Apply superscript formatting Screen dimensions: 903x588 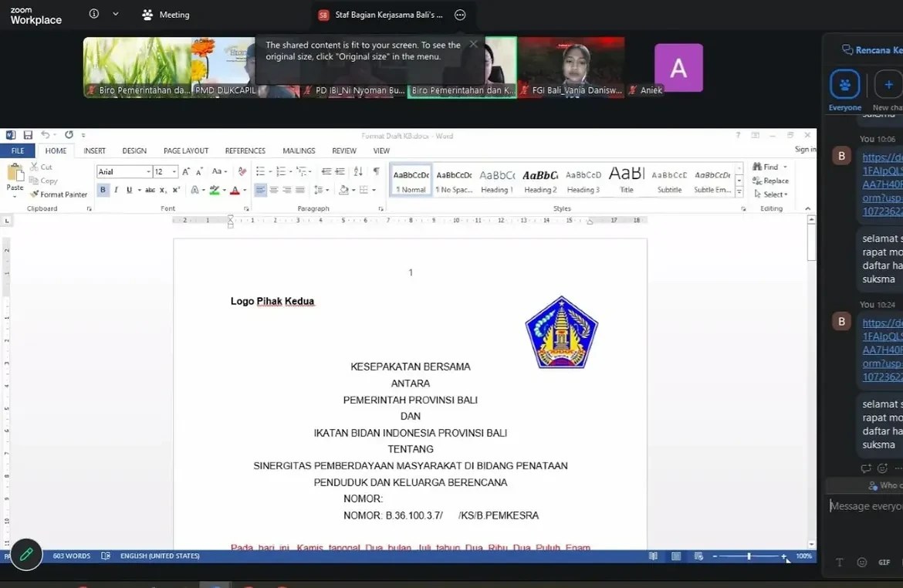176,190
